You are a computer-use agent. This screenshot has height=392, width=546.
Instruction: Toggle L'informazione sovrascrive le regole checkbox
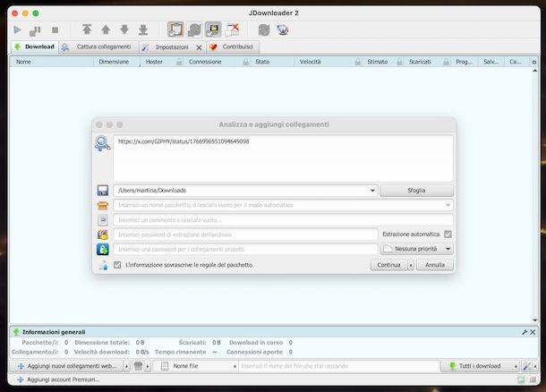click(x=117, y=265)
